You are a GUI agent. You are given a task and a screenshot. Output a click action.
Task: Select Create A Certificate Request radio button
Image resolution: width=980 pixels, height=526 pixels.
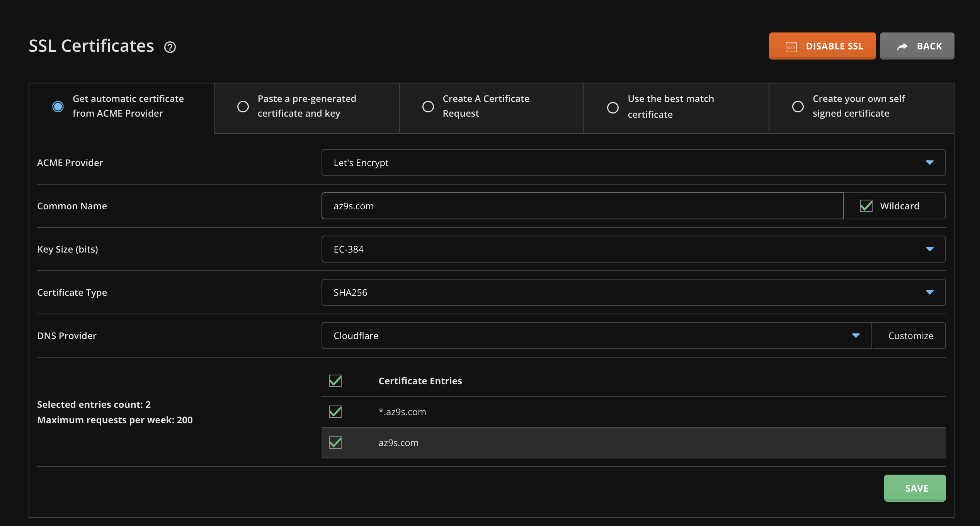click(428, 106)
